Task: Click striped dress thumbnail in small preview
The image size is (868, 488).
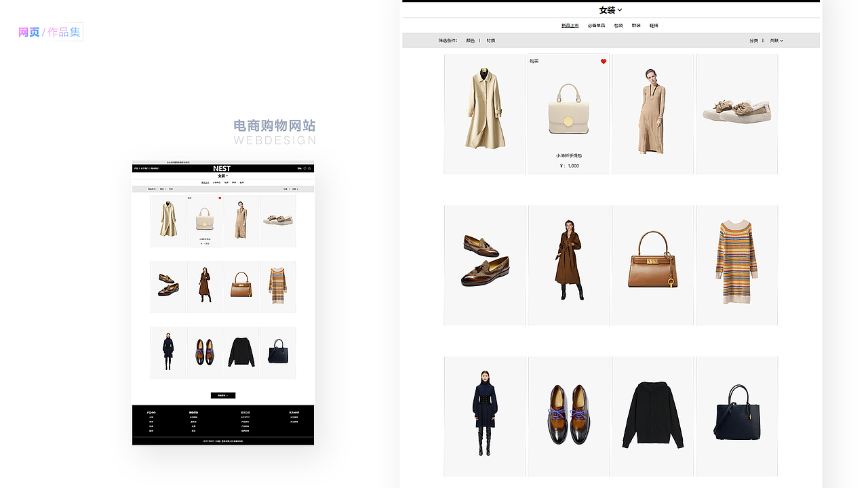Action: point(278,287)
